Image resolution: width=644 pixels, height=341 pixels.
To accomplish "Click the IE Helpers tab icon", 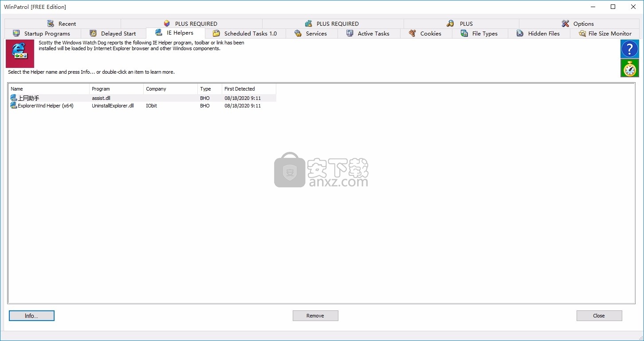I will click(159, 32).
